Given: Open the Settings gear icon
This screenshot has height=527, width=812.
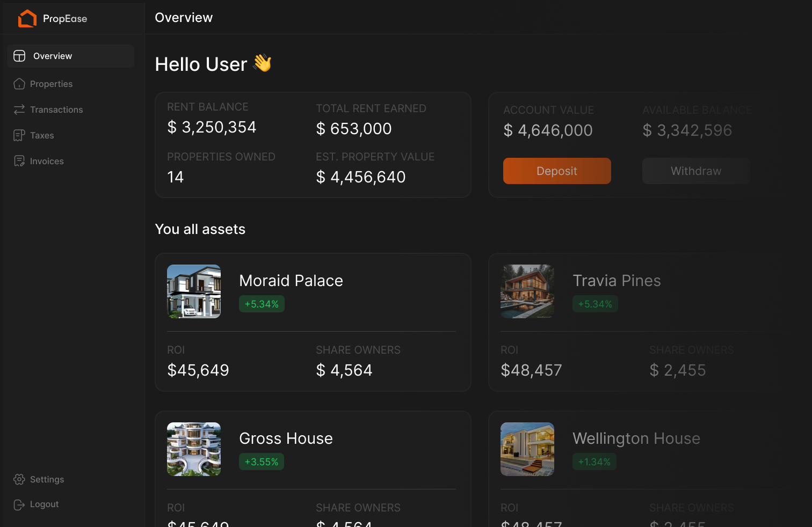Looking at the screenshot, I should [19, 479].
